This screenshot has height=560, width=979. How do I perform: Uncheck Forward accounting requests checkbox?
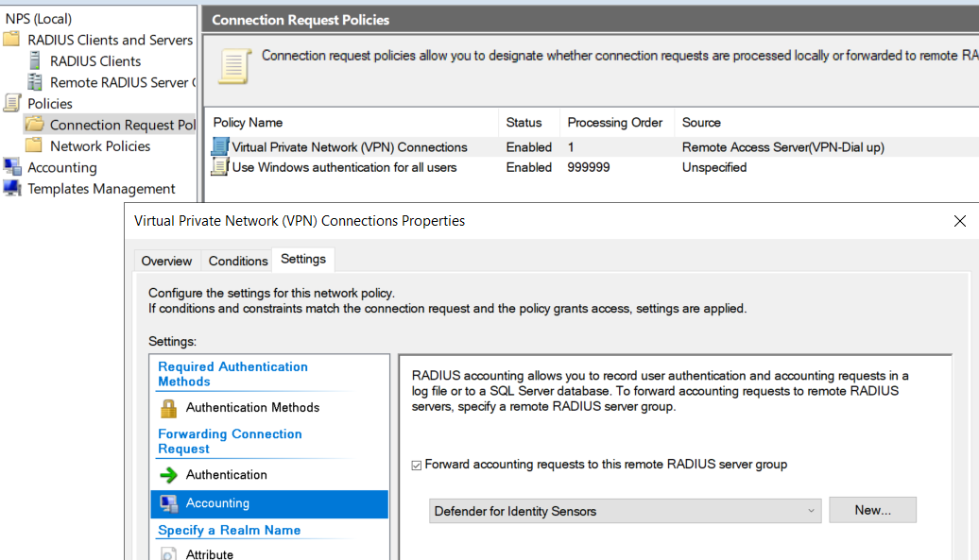click(x=417, y=465)
